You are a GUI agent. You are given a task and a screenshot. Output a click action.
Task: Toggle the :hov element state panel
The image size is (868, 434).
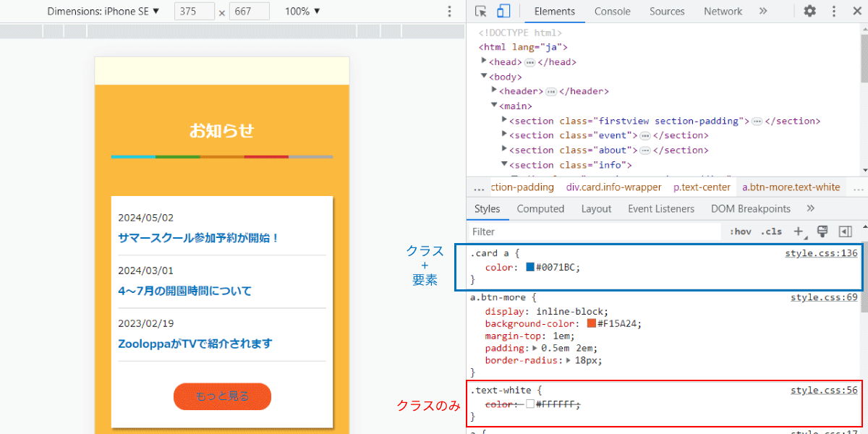(741, 231)
